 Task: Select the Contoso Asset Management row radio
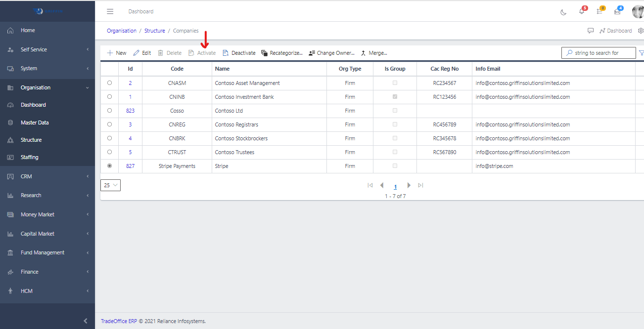pos(109,83)
